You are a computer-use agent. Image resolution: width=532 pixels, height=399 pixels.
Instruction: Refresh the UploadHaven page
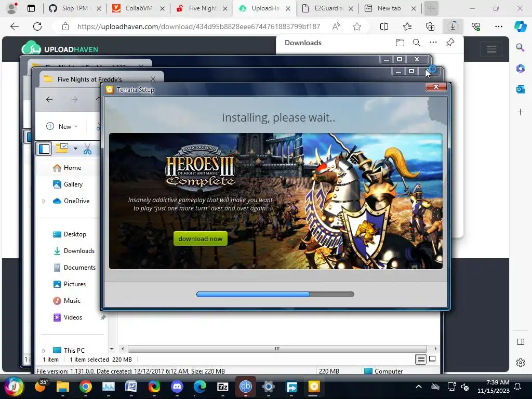[37, 26]
